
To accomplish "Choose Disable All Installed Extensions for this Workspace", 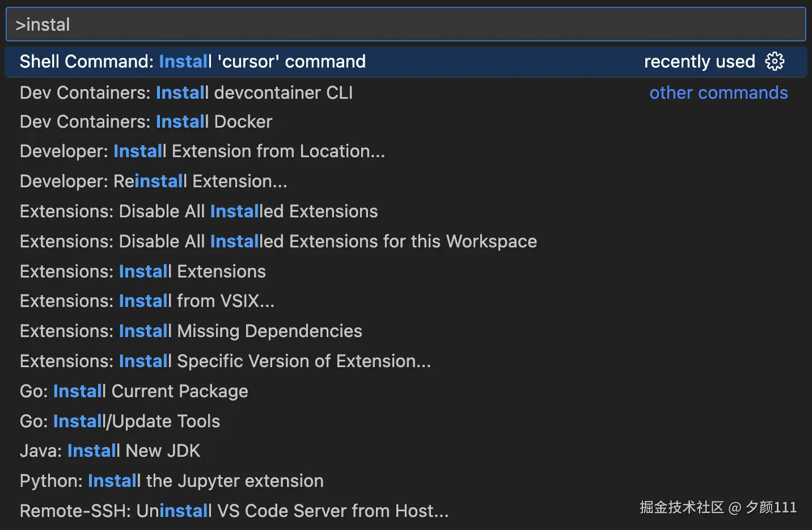I will click(x=278, y=242).
